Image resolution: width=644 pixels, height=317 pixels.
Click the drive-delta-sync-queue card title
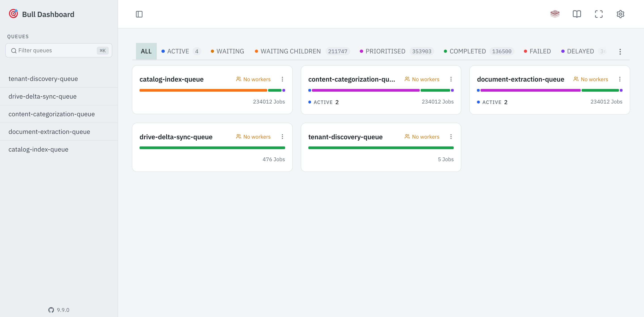[176, 137]
